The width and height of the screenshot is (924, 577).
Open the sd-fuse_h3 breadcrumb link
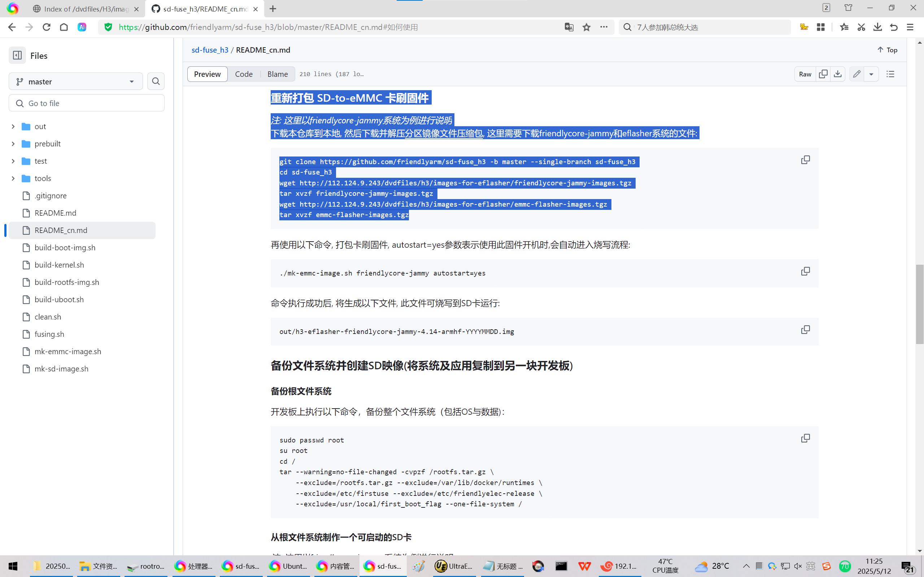[x=210, y=50]
